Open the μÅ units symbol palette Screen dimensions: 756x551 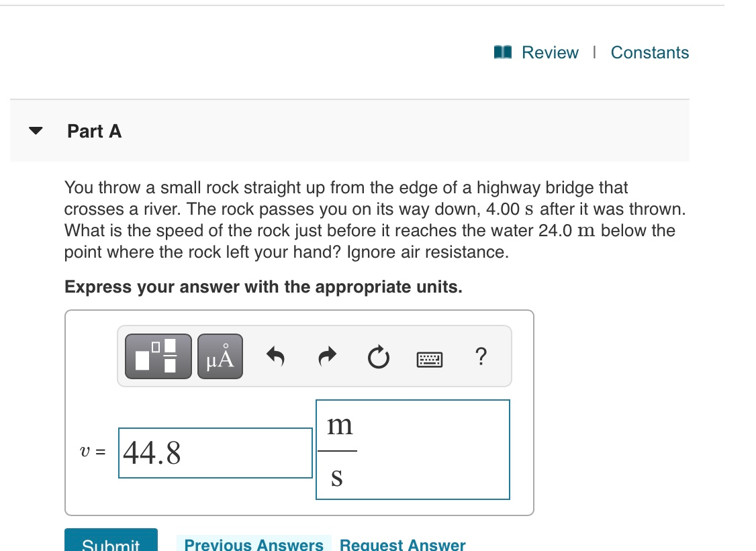click(220, 356)
